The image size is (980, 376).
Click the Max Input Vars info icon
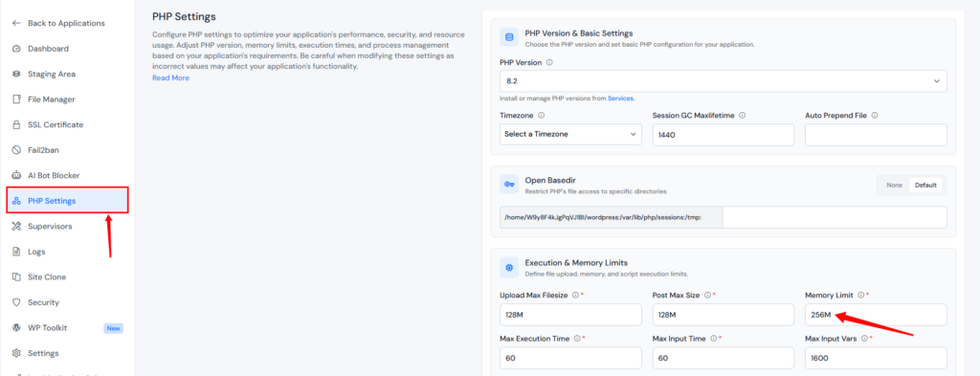(864, 339)
